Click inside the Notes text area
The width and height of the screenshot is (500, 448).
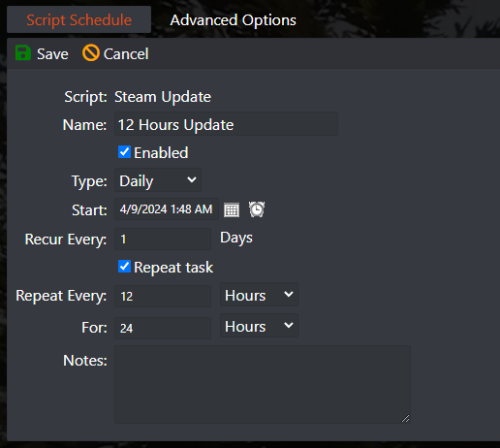(263, 384)
